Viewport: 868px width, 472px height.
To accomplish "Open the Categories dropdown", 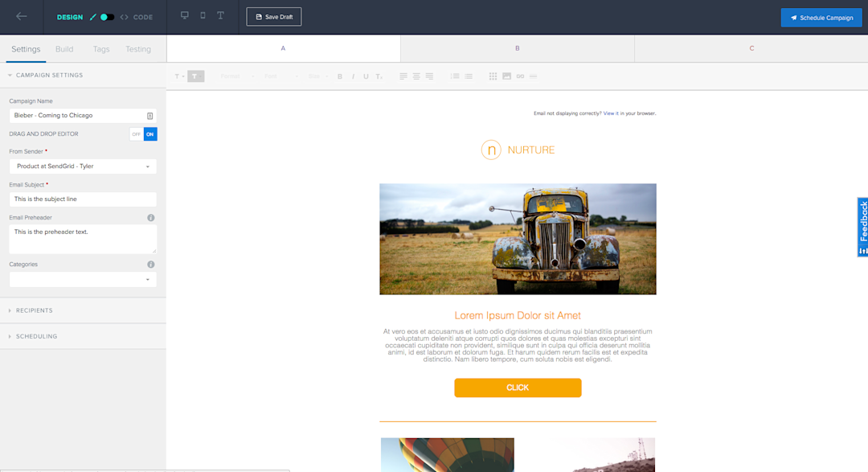I will [83, 279].
